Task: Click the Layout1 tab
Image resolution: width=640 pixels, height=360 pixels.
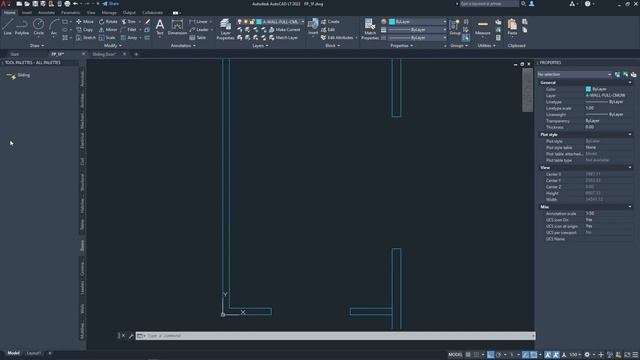Action: pos(33,353)
